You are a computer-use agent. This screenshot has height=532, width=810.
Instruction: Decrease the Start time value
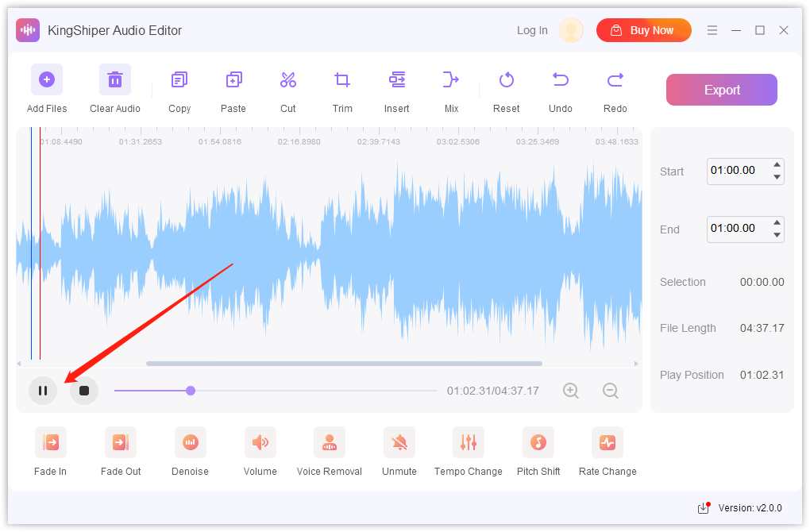click(x=777, y=177)
